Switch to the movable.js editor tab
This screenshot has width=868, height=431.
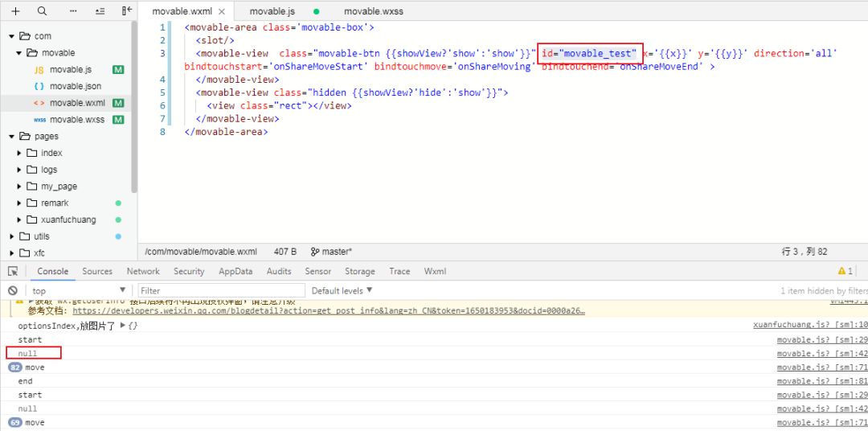[272, 11]
